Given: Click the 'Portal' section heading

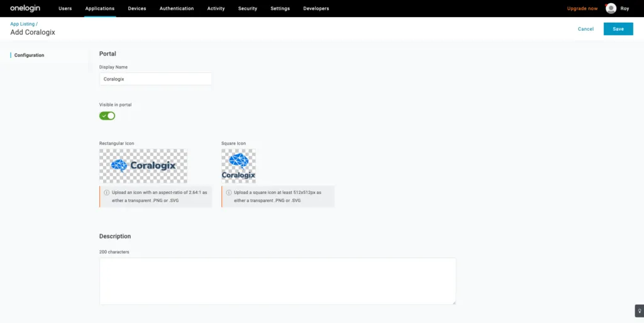Looking at the screenshot, I should (108, 54).
